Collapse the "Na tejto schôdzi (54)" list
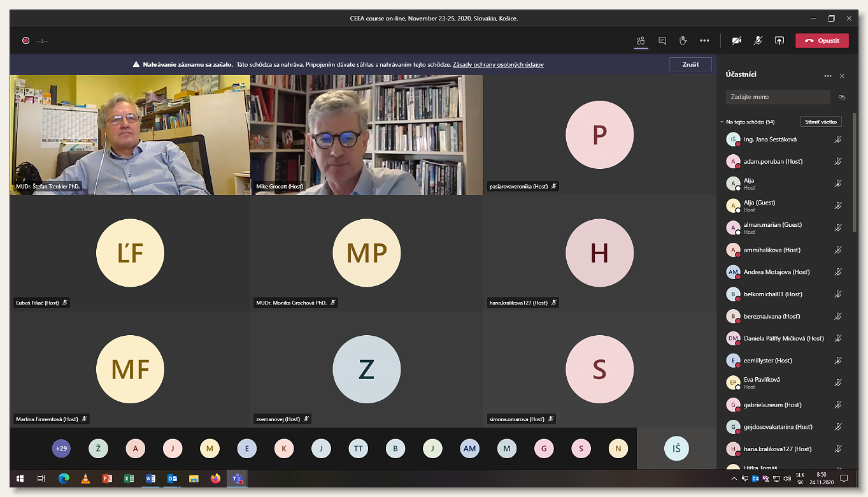 tap(722, 122)
